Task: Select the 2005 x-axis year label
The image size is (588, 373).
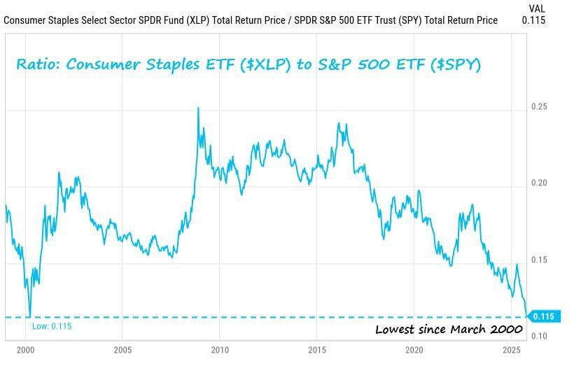Action: (x=122, y=349)
